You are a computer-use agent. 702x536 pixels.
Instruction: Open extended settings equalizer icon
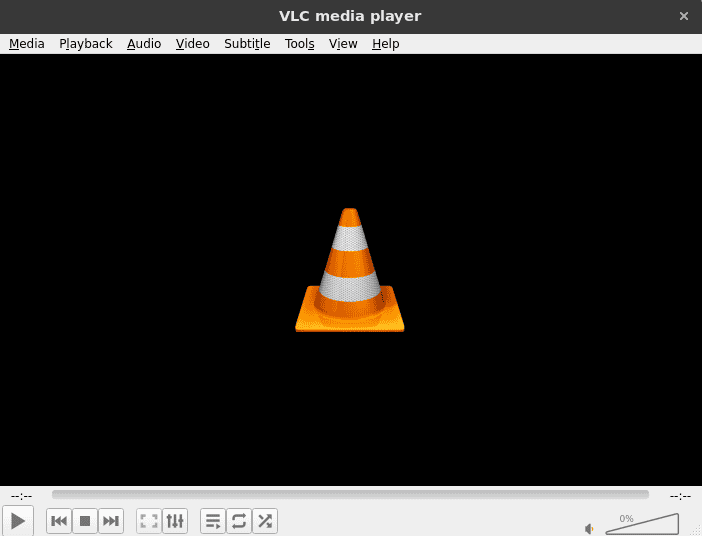[175, 521]
